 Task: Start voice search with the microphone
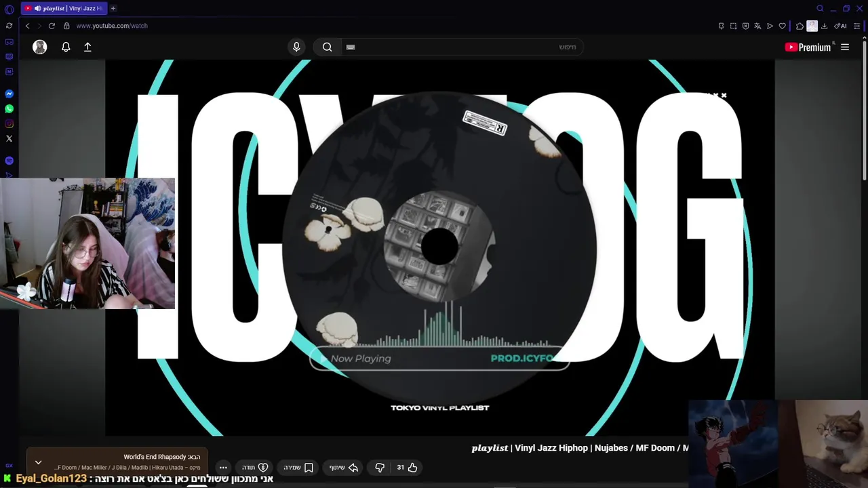[296, 47]
